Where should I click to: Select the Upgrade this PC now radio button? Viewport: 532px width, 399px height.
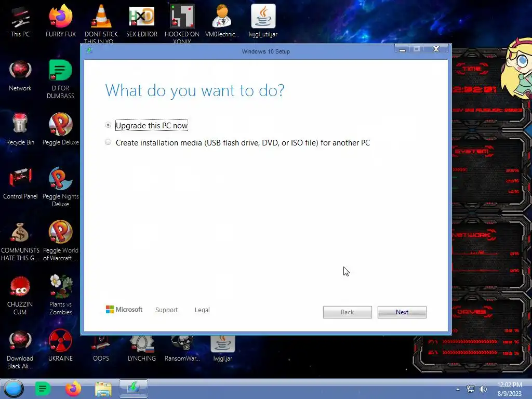(108, 125)
